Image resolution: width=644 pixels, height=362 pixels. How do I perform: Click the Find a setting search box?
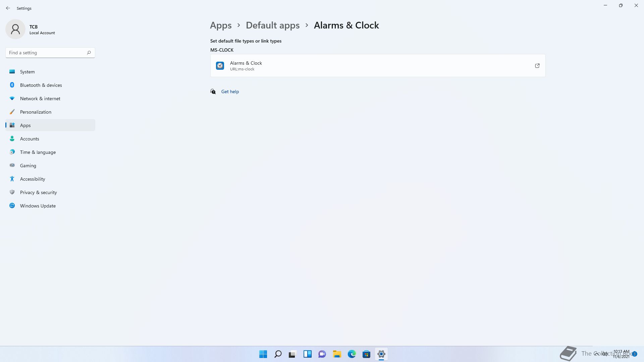point(50,53)
